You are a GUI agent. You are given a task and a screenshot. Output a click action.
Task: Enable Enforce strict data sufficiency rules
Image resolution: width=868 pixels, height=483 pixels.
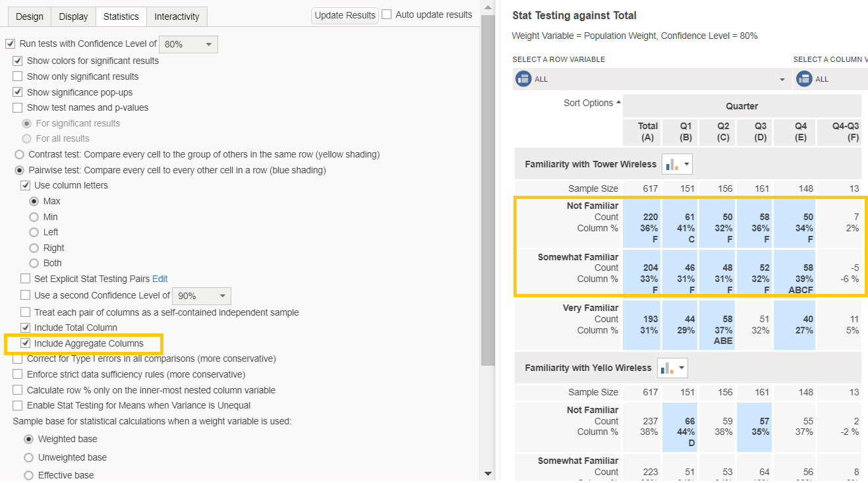(x=18, y=374)
